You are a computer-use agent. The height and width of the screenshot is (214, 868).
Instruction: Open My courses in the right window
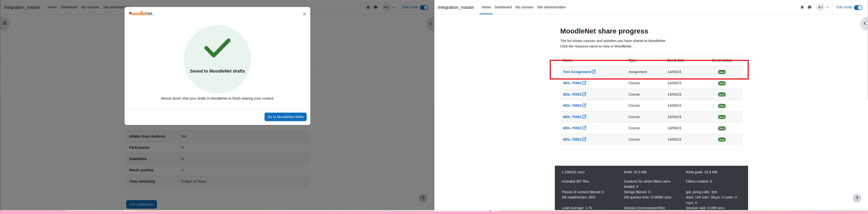(524, 7)
